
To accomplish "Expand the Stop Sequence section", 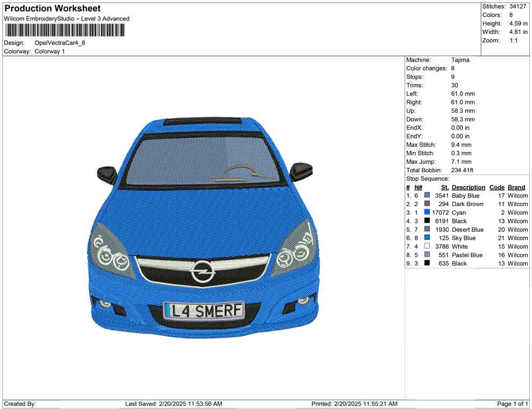I will coord(428,178).
